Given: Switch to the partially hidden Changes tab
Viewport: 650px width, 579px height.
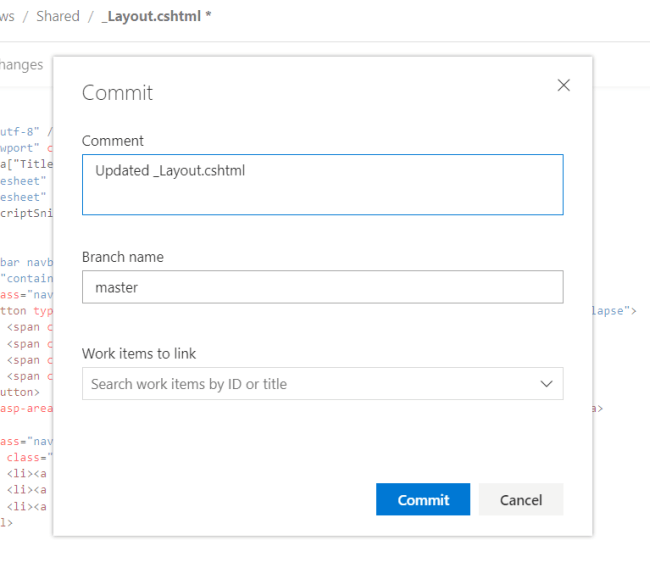Looking at the screenshot, I should [x=21, y=65].
